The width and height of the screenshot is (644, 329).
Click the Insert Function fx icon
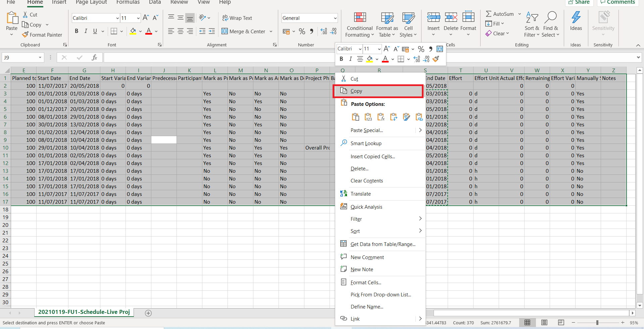(94, 57)
